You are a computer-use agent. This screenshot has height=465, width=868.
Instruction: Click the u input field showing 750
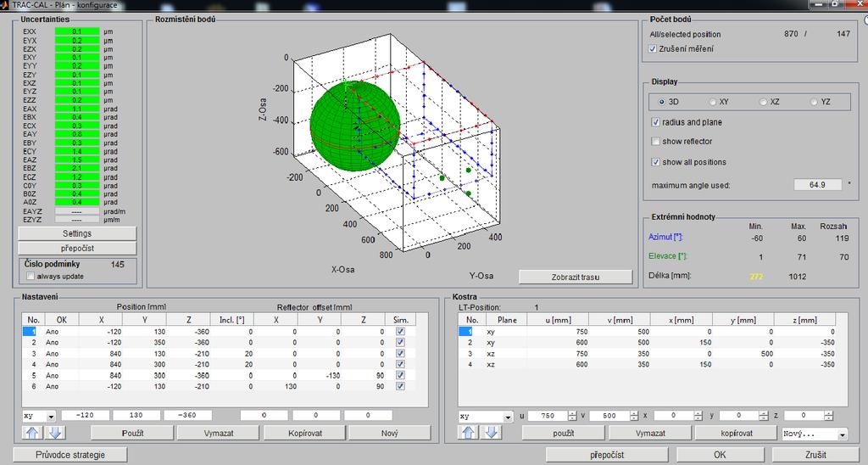[x=547, y=416]
